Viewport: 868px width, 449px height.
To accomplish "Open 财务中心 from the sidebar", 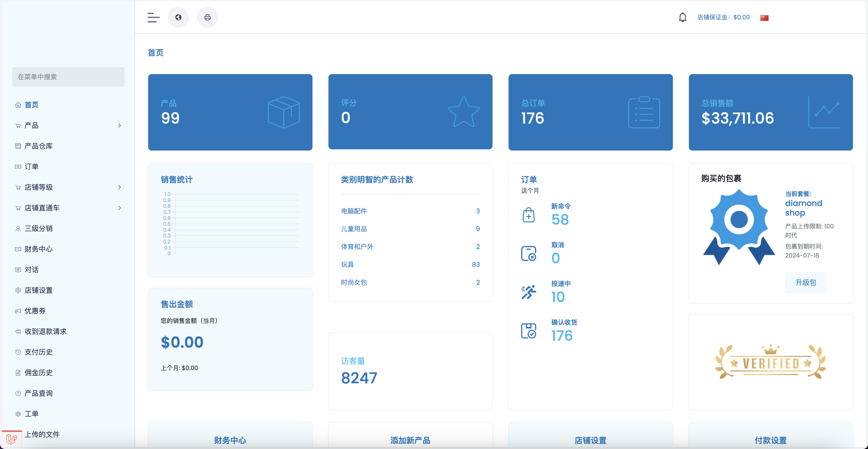I will click(38, 249).
